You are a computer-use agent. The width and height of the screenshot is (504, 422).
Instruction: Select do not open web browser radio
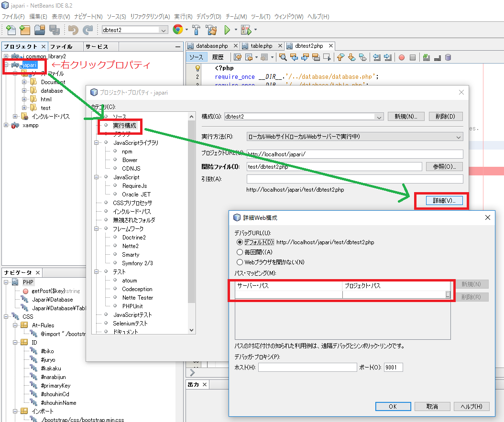pos(240,262)
